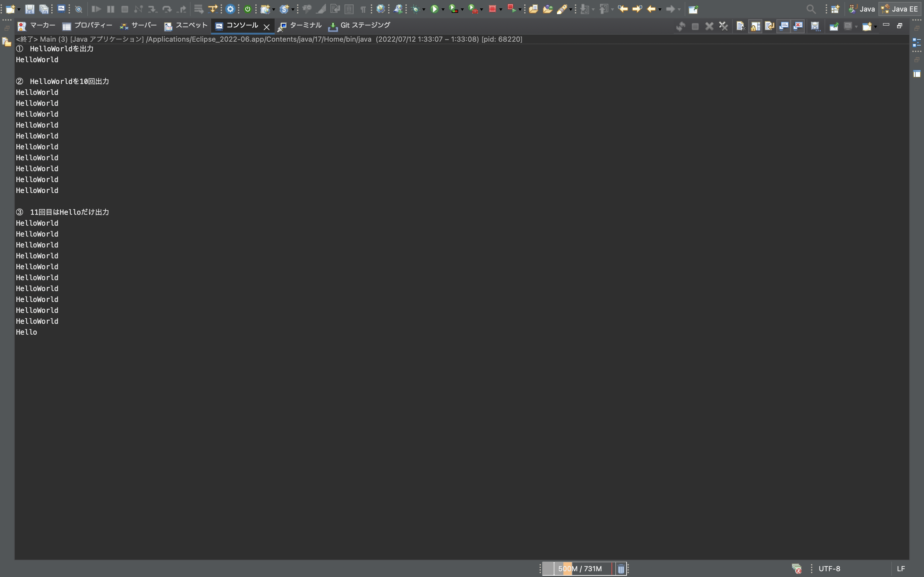Select the Run tool in the toolbar
Screen dimensions: 924x577
(x=434, y=9)
